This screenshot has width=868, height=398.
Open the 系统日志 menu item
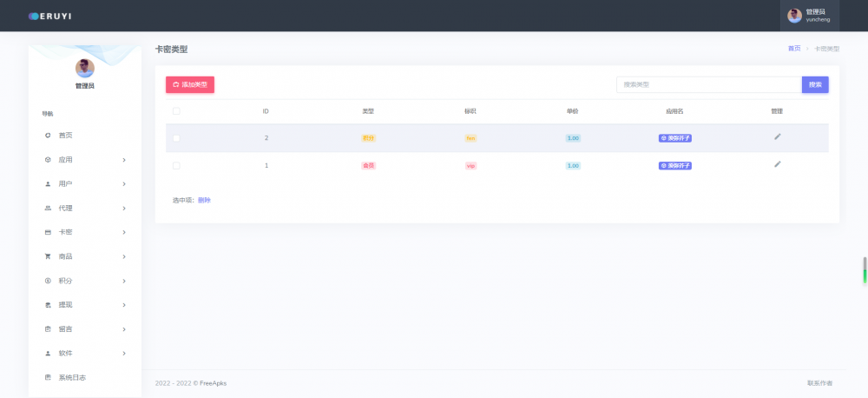[72, 377]
